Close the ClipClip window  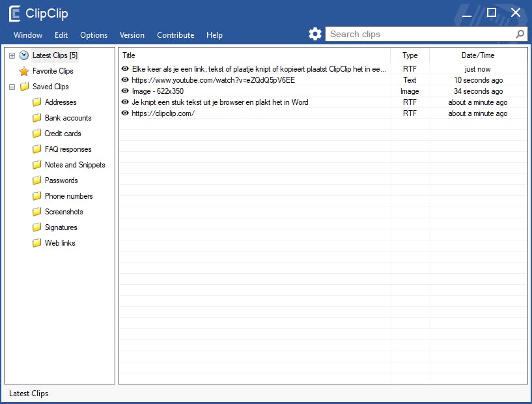click(516, 12)
